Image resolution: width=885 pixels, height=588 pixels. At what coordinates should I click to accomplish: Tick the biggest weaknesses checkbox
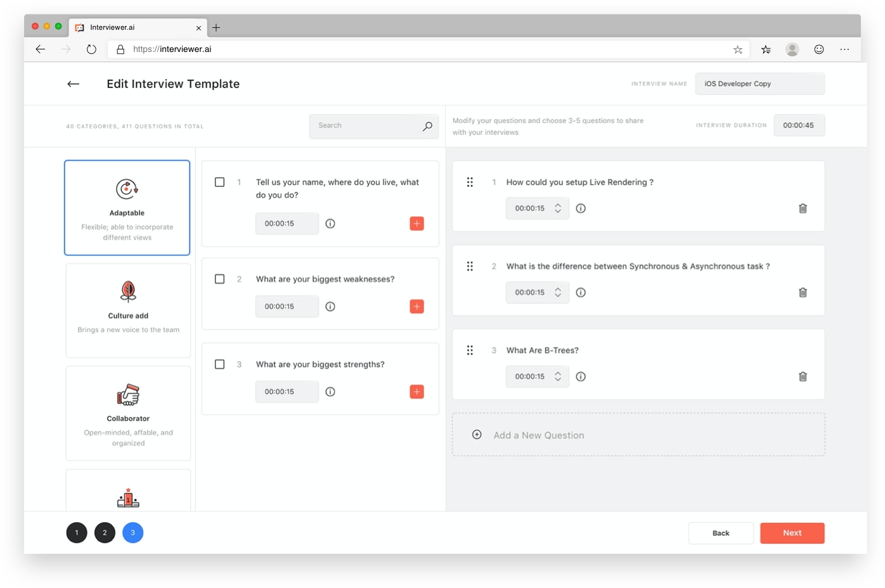pyautogui.click(x=220, y=279)
